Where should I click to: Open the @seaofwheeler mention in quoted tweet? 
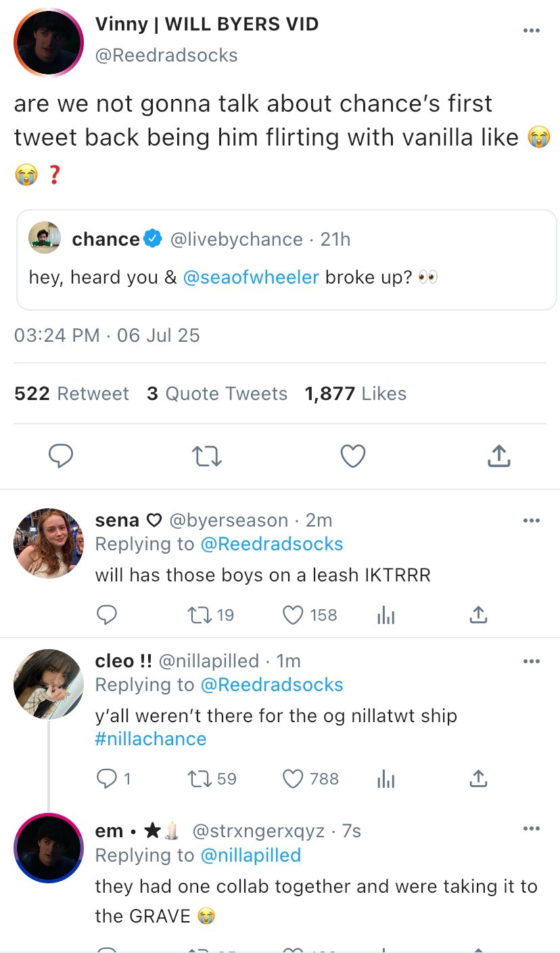tap(251, 278)
